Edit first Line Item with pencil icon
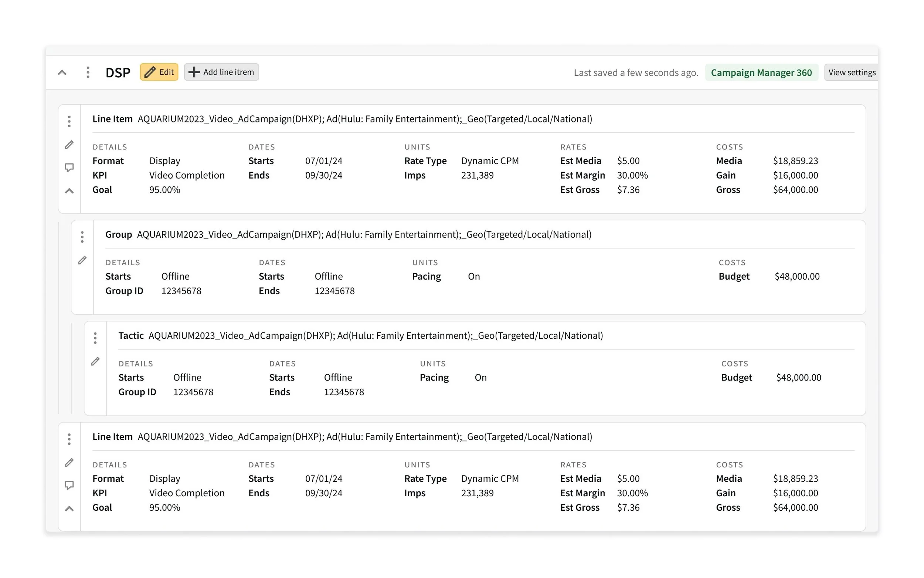The height and width of the screenshot is (578, 924). click(x=69, y=145)
